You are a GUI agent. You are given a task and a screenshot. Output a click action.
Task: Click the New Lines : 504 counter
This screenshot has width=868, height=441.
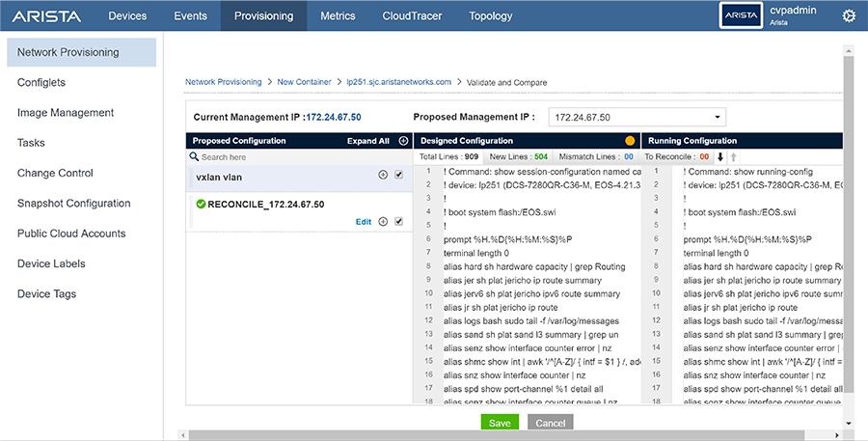(518, 156)
